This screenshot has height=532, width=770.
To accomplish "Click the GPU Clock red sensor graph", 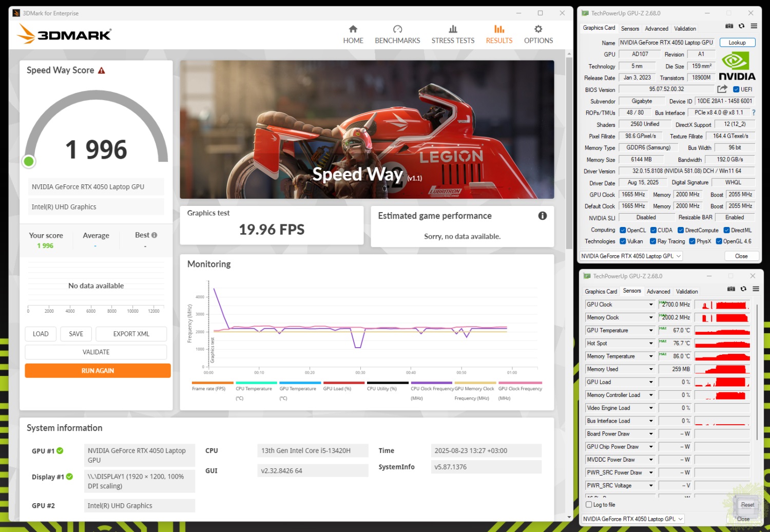I will click(722, 305).
